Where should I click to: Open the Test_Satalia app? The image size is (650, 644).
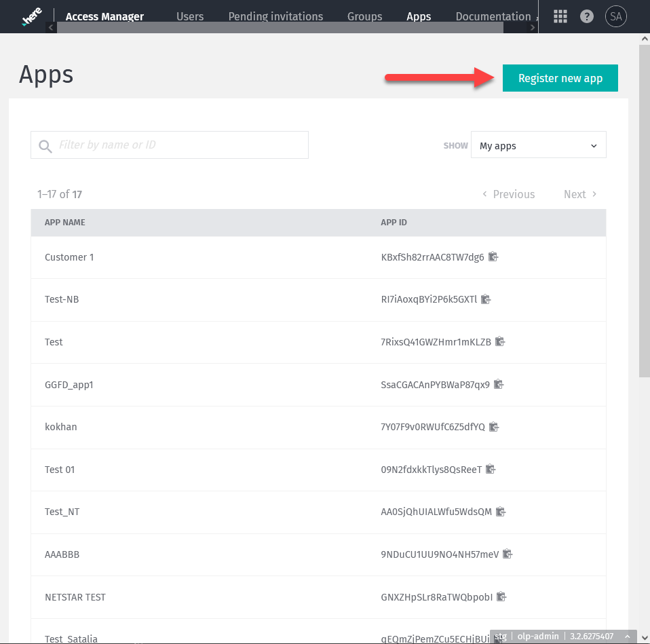coord(71,639)
